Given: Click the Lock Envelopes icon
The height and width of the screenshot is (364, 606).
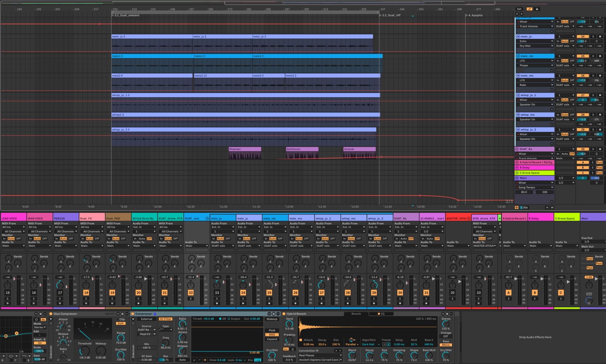Looking at the screenshot, I should click(x=537, y=9).
